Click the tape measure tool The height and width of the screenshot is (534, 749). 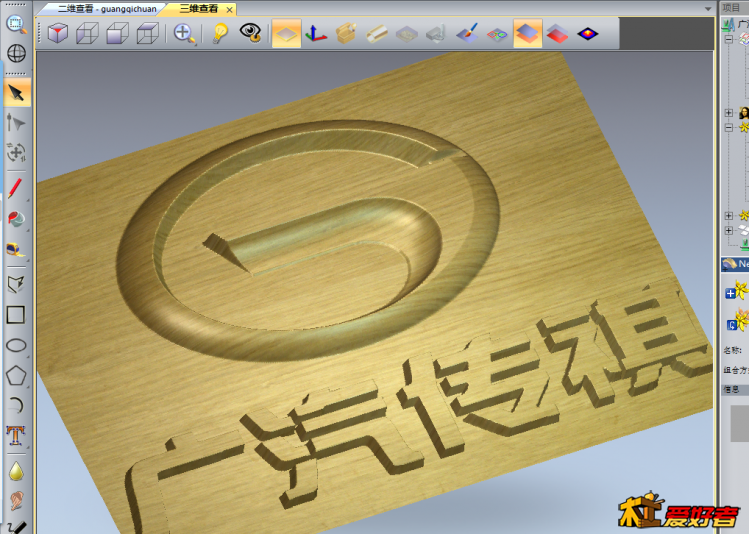click(x=16, y=249)
